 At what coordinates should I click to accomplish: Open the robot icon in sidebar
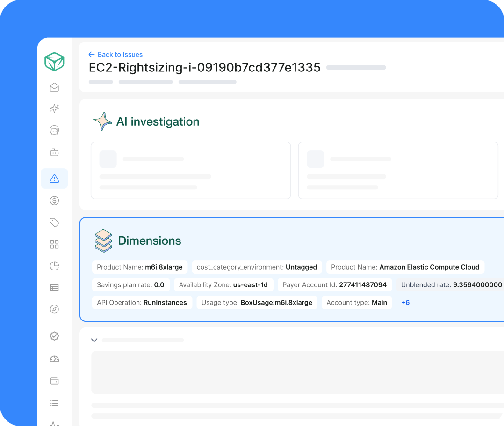54,152
